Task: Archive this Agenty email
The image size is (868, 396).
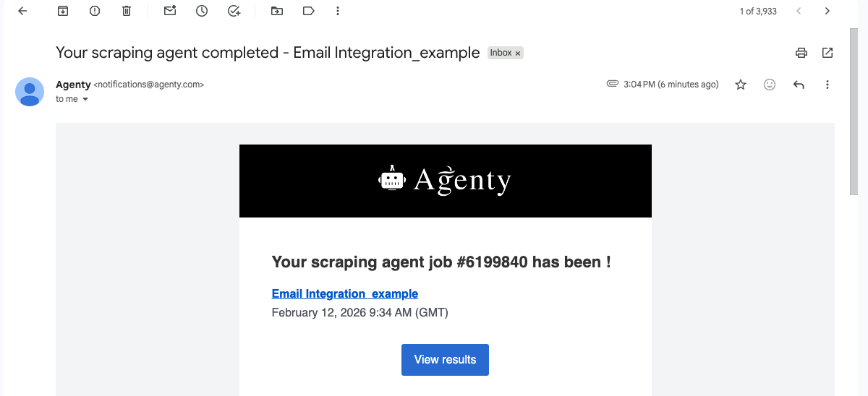Action: [63, 11]
